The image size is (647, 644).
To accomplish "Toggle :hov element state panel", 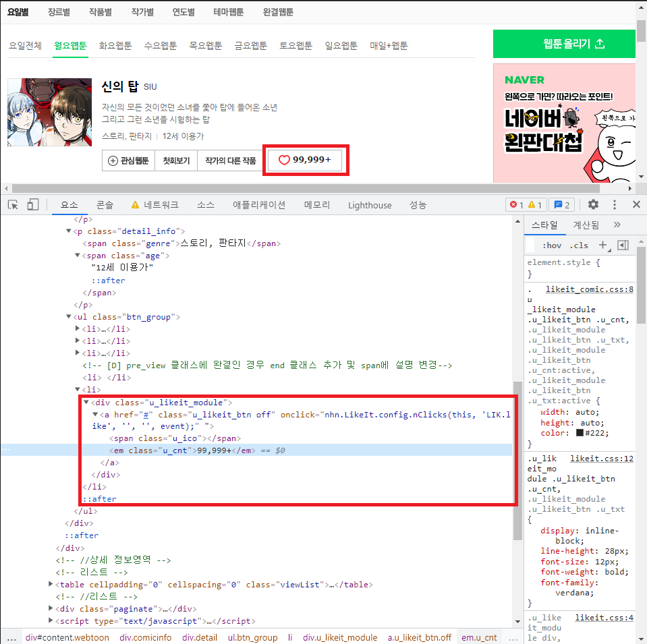I will coord(552,245).
